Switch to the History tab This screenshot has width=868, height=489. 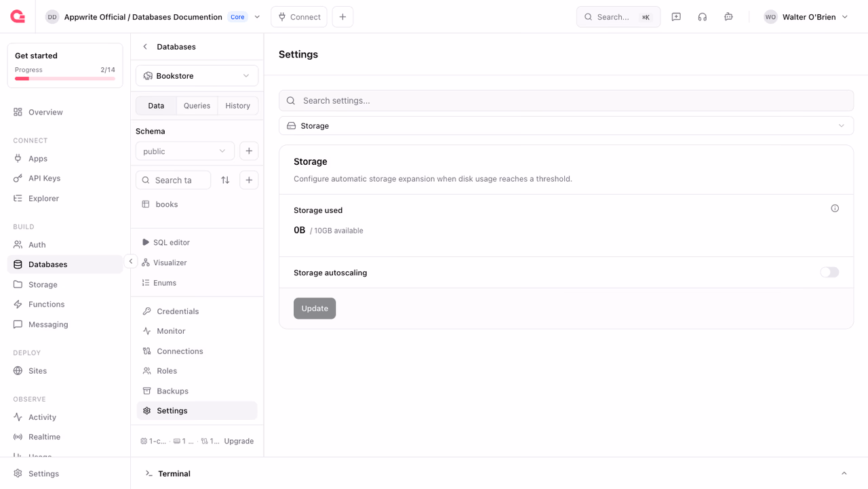pos(238,106)
